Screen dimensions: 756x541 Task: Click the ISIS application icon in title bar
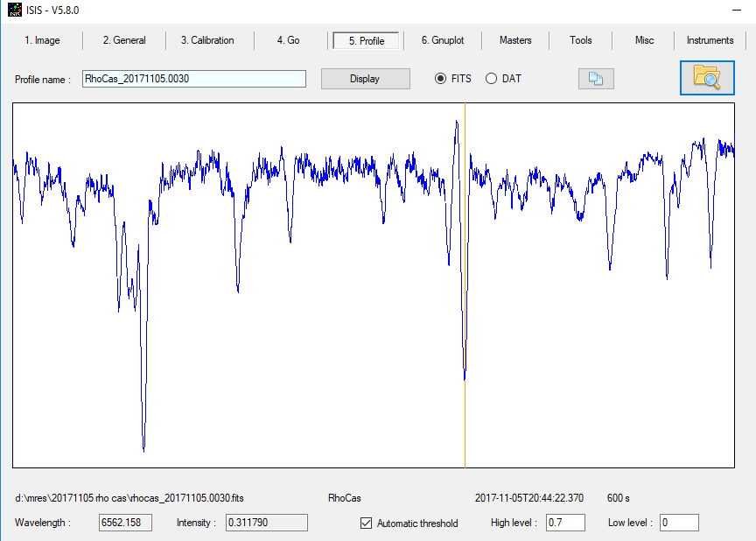[15, 10]
